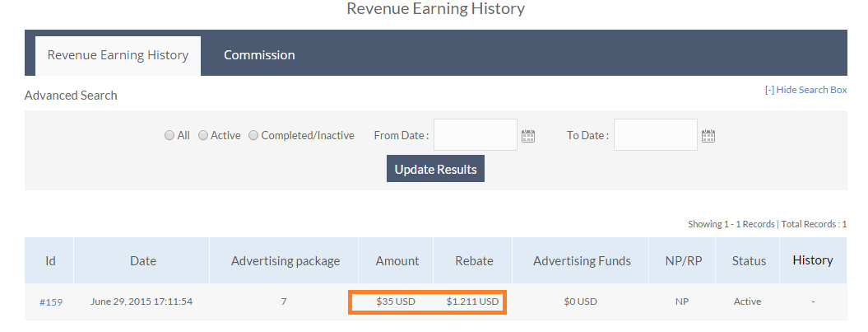868x332 pixels.
Task: Click the Status column header
Action: (748, 261)
